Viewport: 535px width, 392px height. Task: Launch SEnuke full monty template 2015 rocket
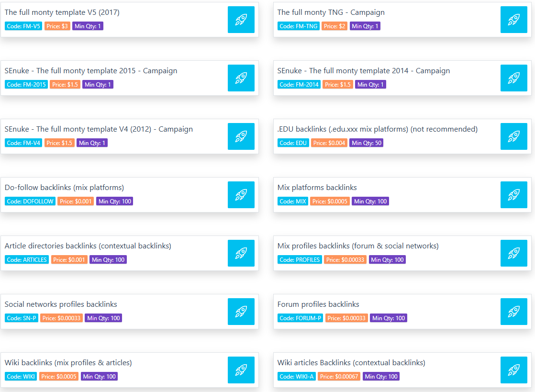coord(241,78)
